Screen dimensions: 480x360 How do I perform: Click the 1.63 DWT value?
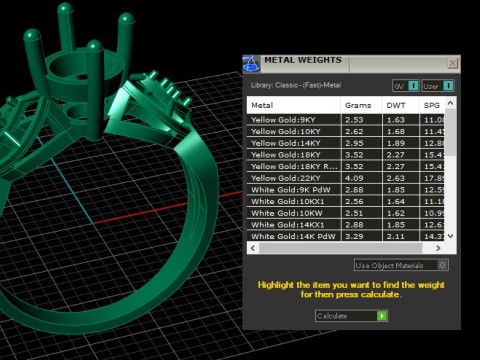tap(396, 120)
